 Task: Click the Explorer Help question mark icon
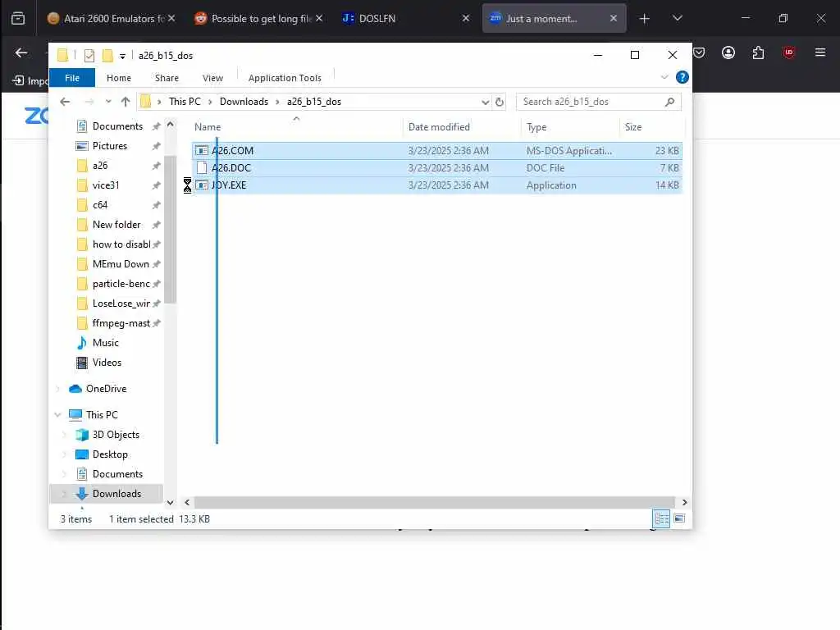[682, 77]
